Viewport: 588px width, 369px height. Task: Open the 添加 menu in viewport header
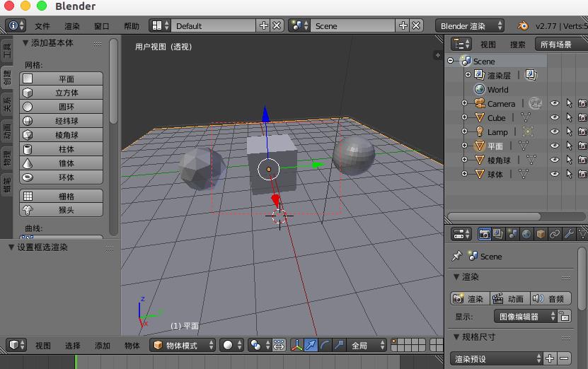(x=102, y=346)
